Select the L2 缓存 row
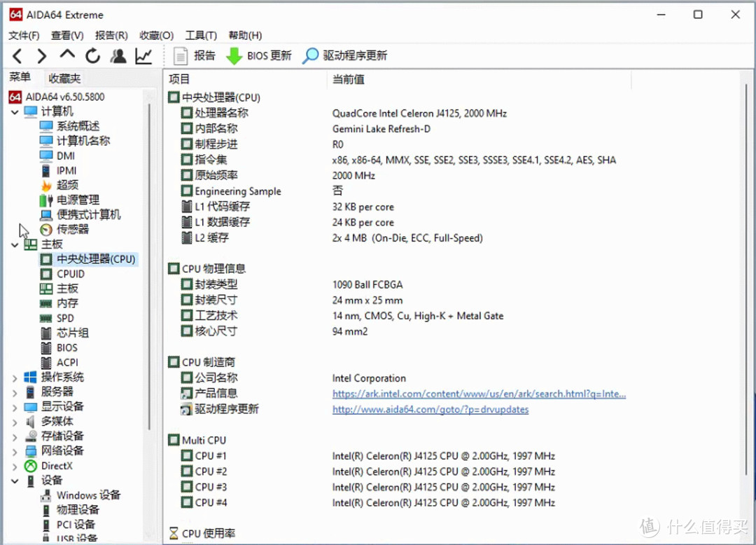This screenshot has height=545, width=756. coord(332,237)
